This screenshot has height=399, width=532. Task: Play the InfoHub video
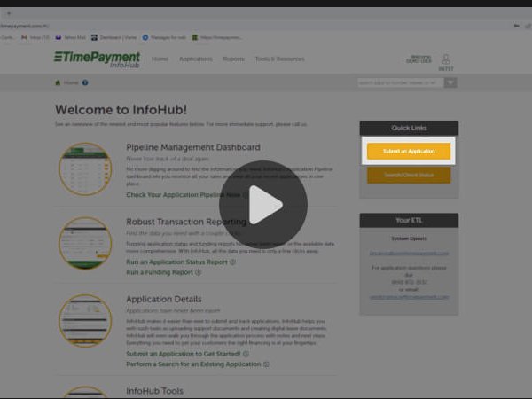(x=263, y=205)
